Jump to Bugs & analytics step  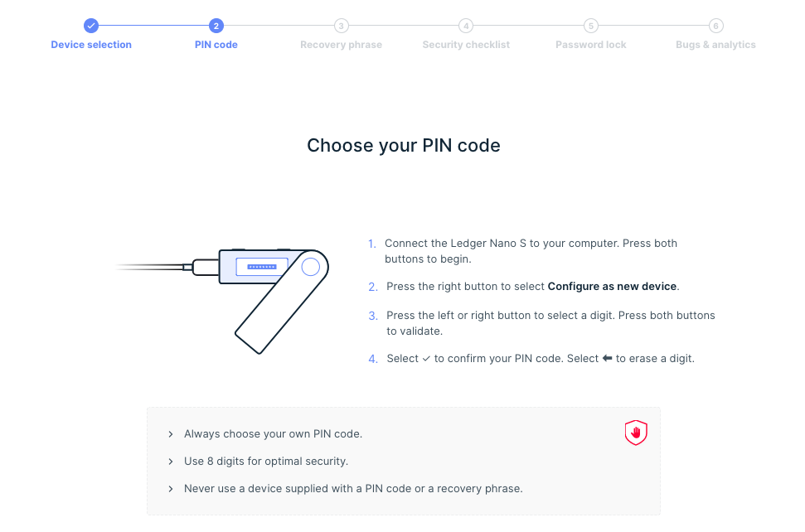[x=715, y=45]
